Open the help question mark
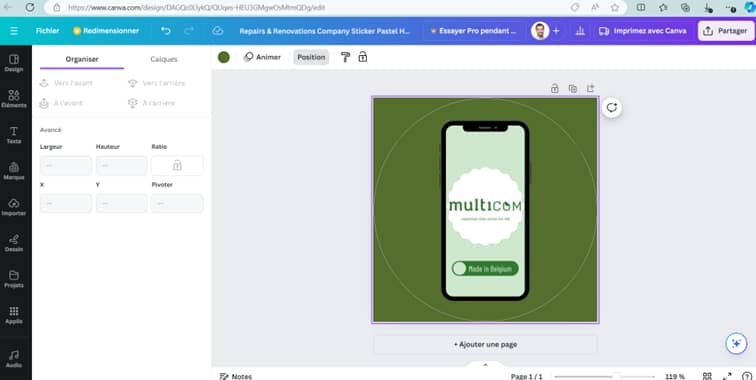This screenshot has height=380, width=756. 747,376
